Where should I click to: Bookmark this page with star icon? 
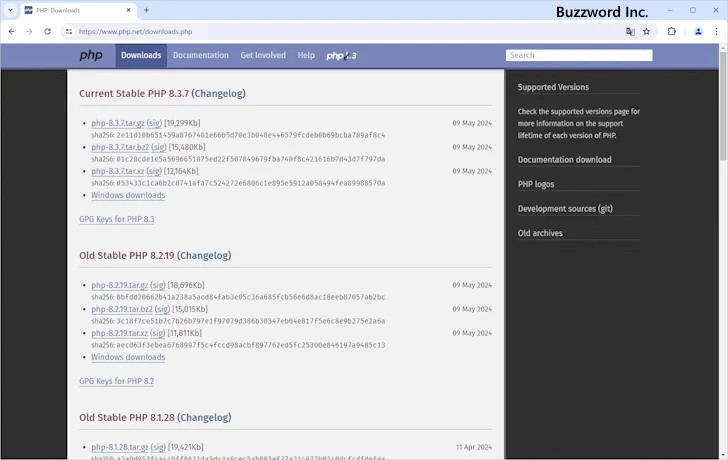(x=647, y=31)
